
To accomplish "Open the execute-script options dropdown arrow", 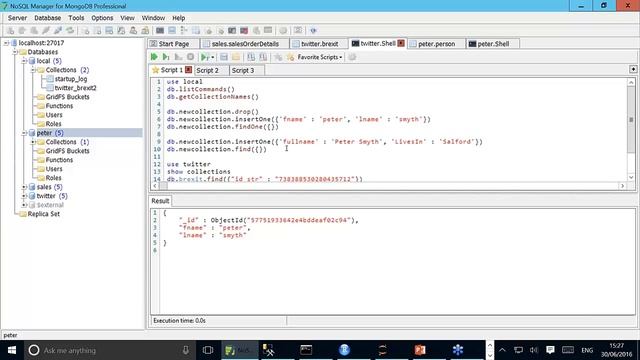I will 213,58.
